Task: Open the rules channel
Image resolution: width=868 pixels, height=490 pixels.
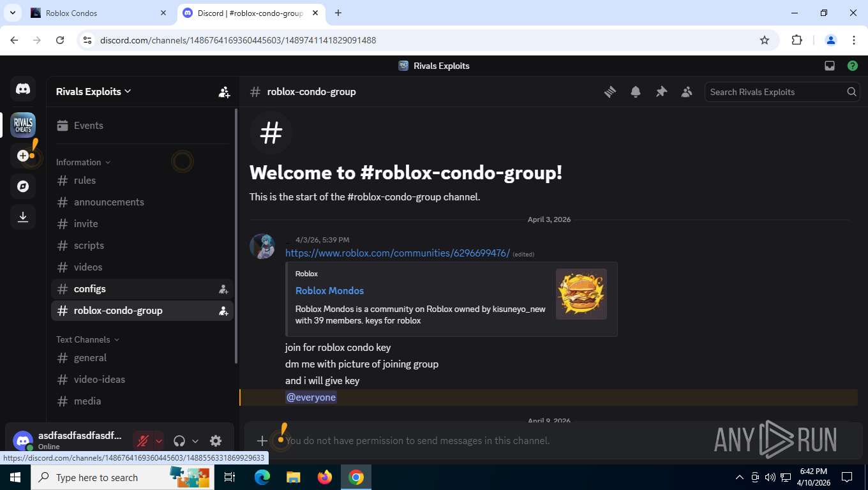Action: pyautogui.click(x=142, y=181)
